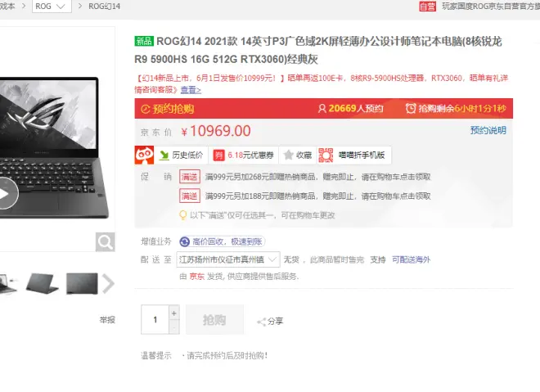Click the 抢购剩余 countdown clock icon
The image size is (540, 392).
coord(411,109)
